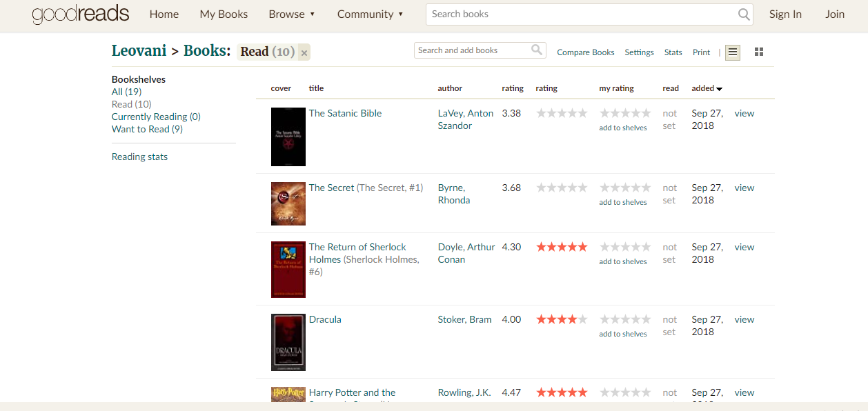The width and height of the screenshot is (868, 411).
Task: Open the Stats link in toolbar
Action: point(673,52)
